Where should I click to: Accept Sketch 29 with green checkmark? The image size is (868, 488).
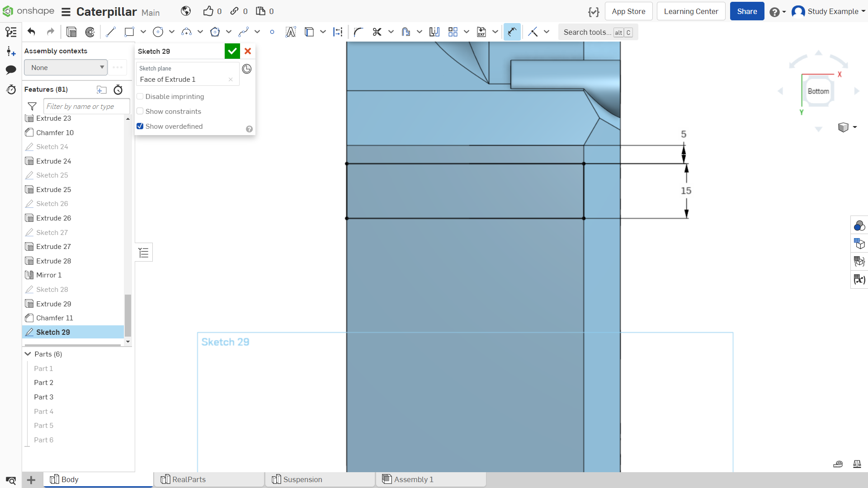point(232,51)
